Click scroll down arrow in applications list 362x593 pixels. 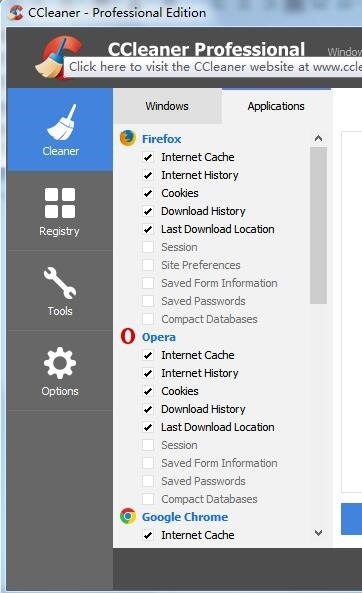click(x=318, y=533)
